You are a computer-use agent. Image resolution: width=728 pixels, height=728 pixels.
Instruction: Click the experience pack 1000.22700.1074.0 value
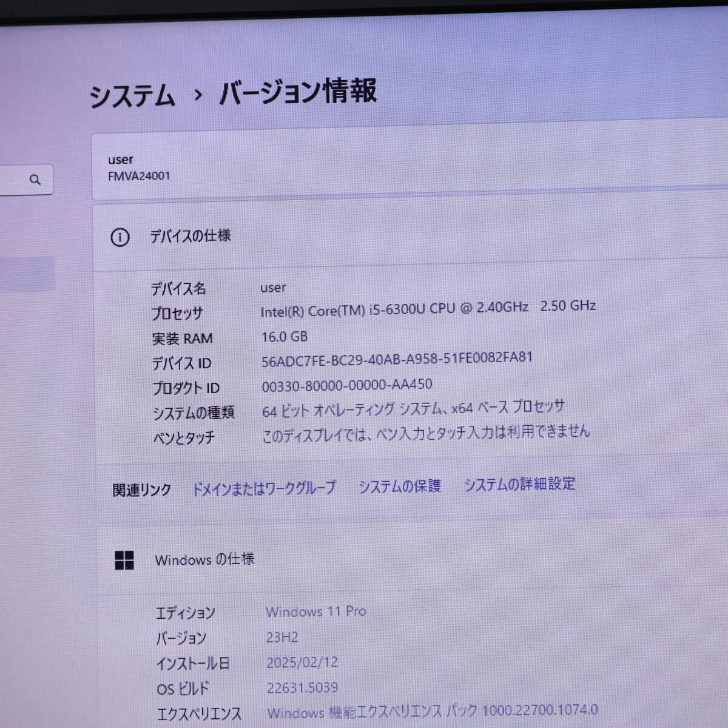433,711
